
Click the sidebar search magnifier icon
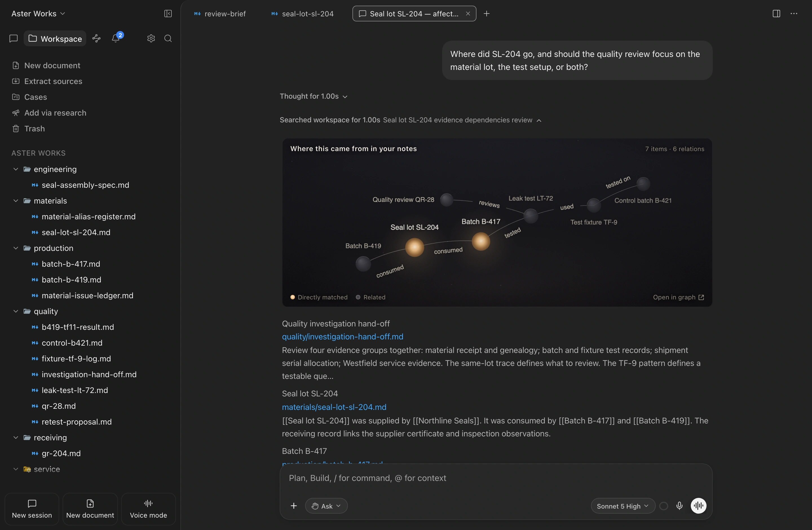(x=168, y=38)
